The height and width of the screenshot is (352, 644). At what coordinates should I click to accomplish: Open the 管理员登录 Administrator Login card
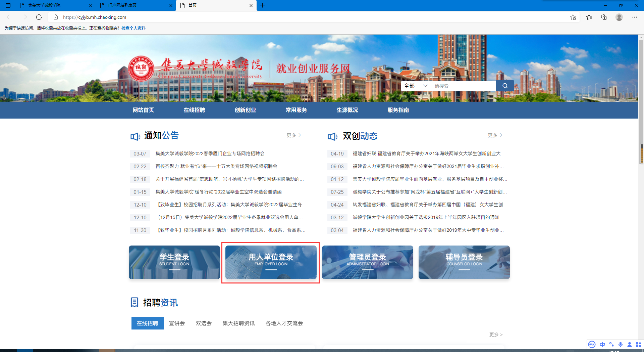coord(368,262)
